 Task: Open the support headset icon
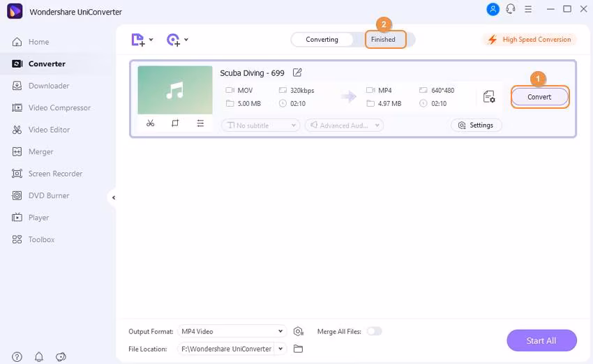click(x=511, y=9)
